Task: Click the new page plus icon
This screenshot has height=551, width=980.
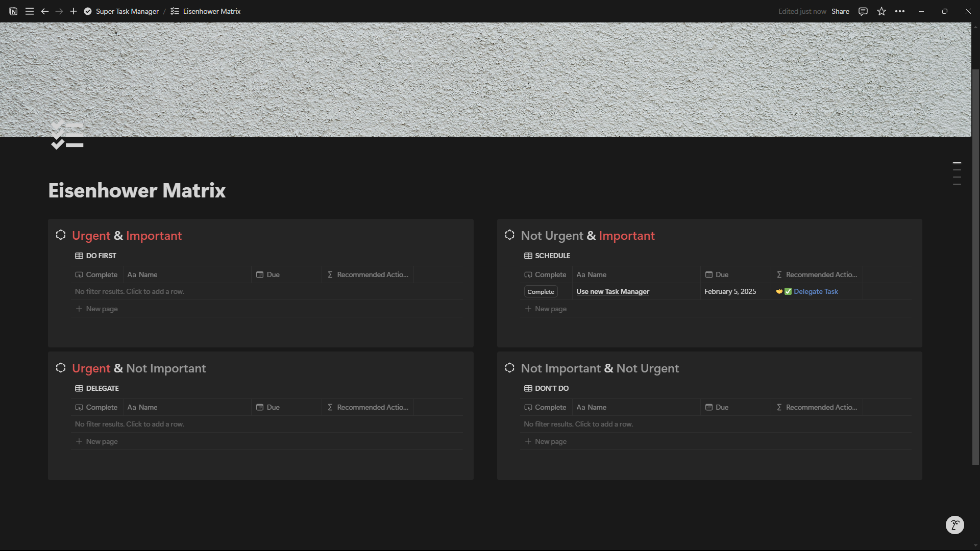Action: click(73, 11)
